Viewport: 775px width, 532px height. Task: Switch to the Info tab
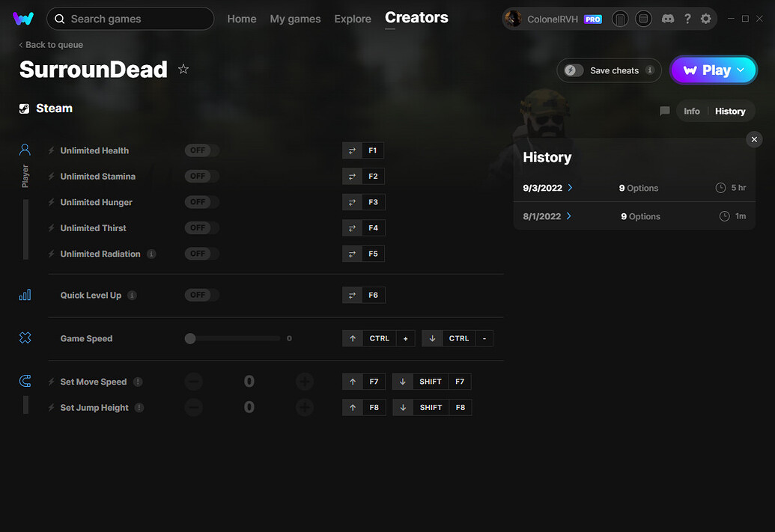(x=691, y=111)
